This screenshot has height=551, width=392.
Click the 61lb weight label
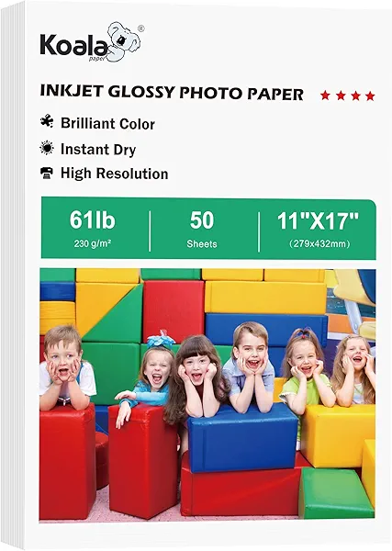tap(93, 220)
